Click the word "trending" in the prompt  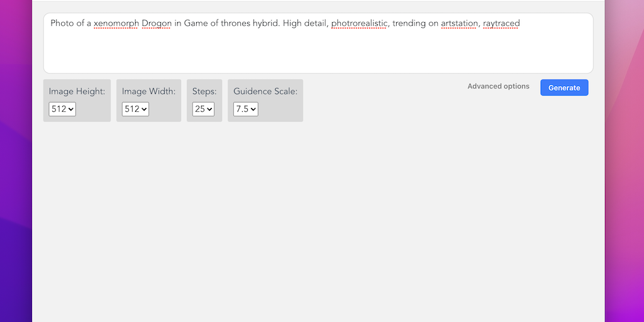[x=409, y=24]
